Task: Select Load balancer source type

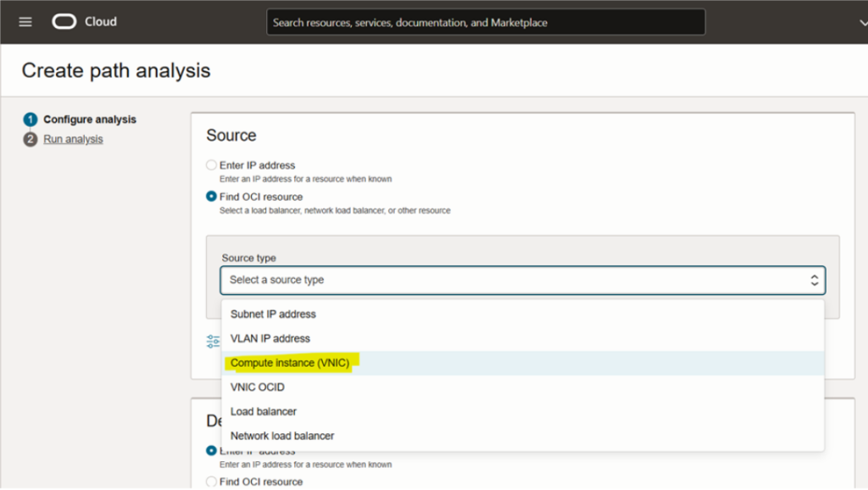Action: click(x=263, y=411)
